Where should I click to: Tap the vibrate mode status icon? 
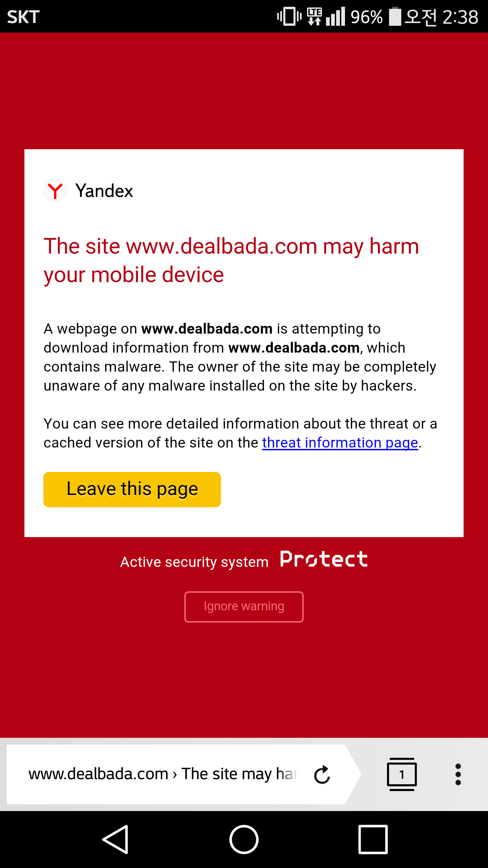[289, 16]
